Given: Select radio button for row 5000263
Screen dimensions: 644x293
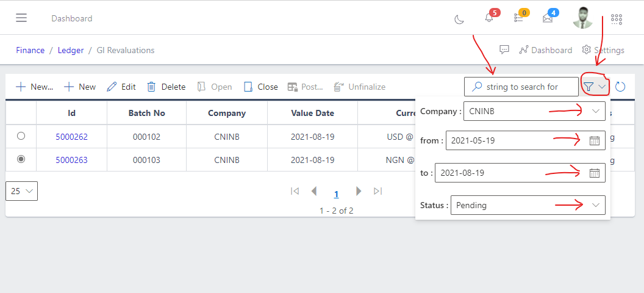Looking at the screenshot, I should tap(21, 159).
